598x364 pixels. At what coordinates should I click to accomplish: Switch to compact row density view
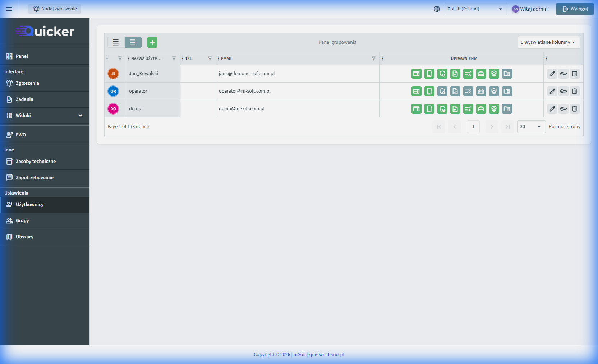click(116, 42)
